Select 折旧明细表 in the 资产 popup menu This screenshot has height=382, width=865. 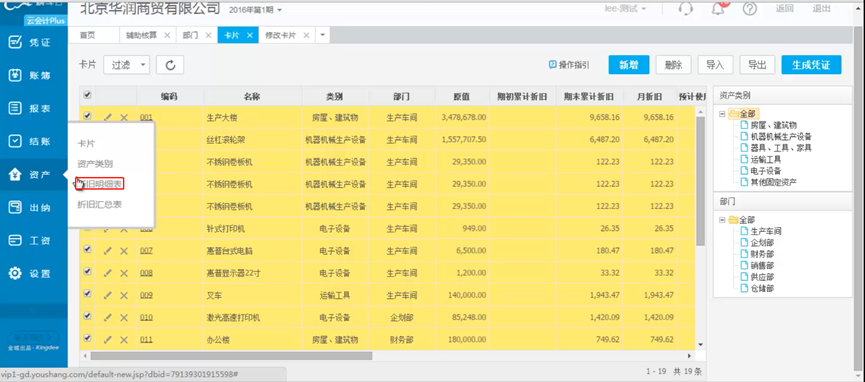(99, 184)
